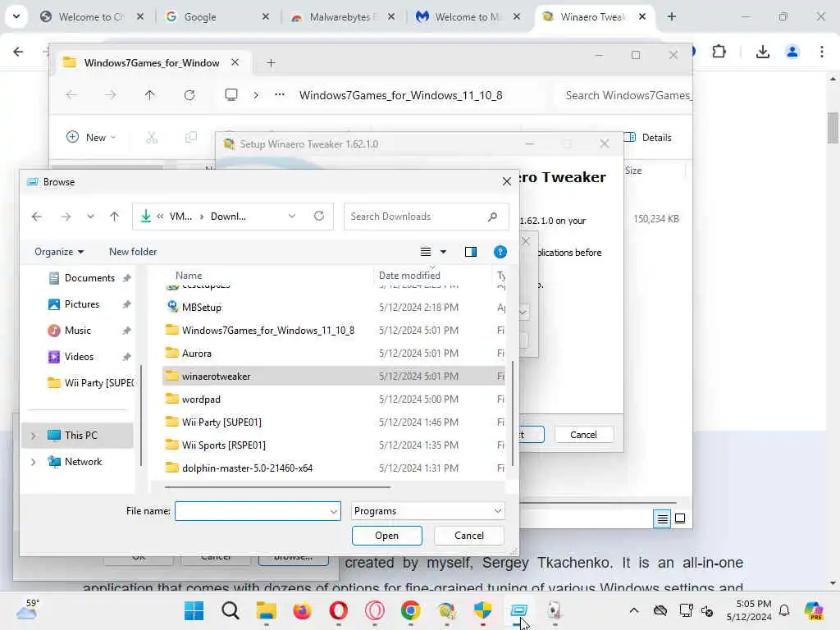Screen dimensions: 840x630
Task: Open Chrome Downloads icon
Action: click(762, 52)
